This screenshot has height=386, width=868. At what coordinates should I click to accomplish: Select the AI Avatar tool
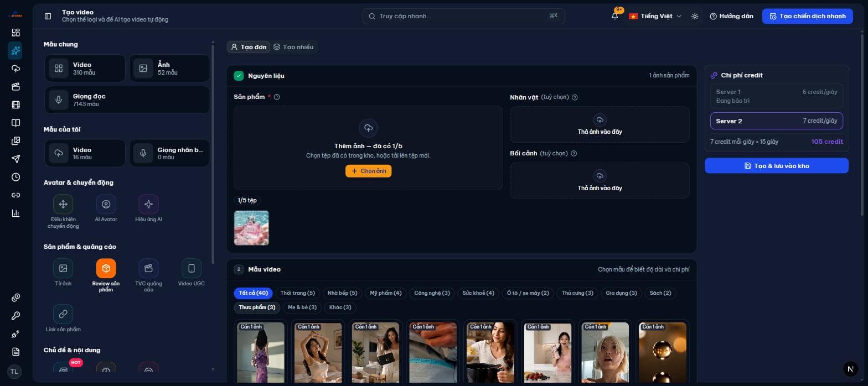pyautogui.click(x=106, y=208)
